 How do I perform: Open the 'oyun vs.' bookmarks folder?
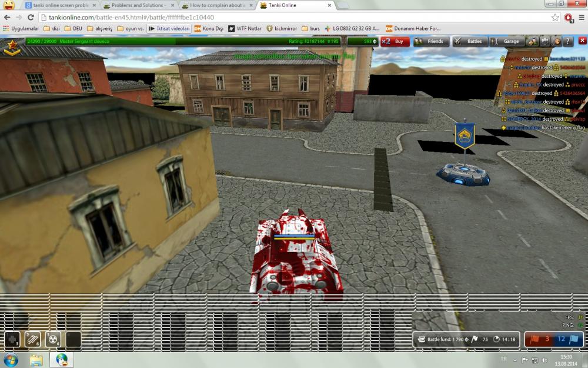(x=130, y=28)
